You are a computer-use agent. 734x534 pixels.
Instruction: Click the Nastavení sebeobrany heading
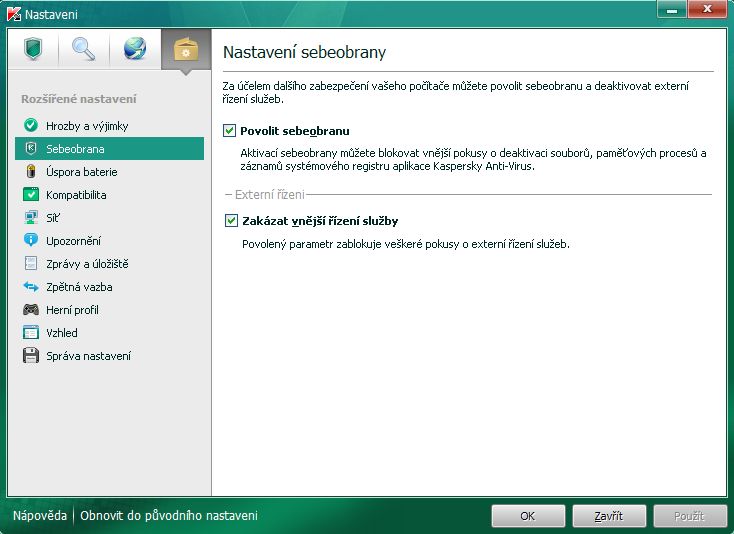(304, 52)
